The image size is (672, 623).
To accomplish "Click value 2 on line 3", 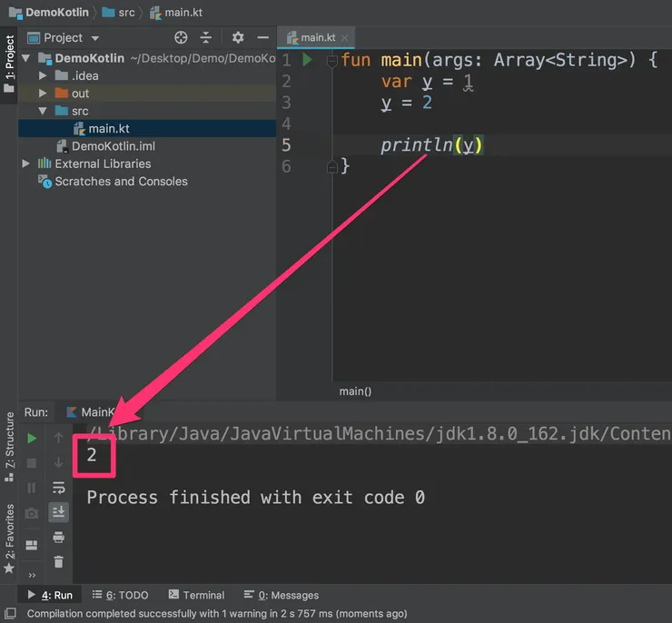I will pyautogui.click(x=428, y=103).
